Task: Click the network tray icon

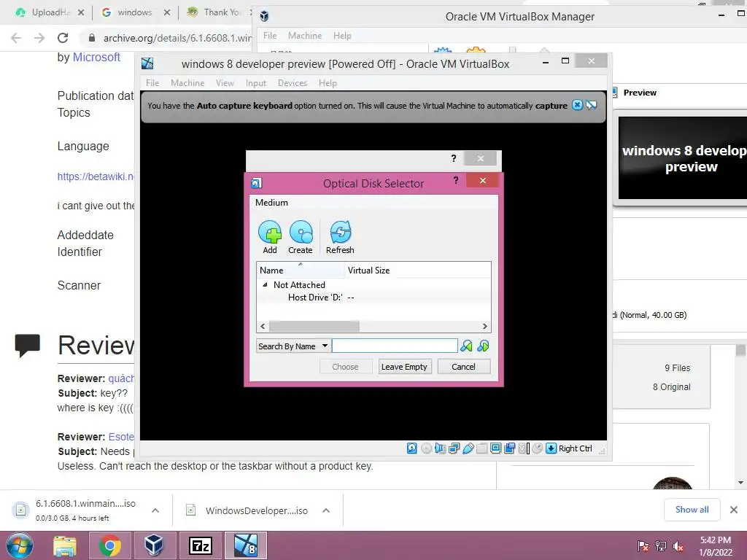Action: (661, 546)
